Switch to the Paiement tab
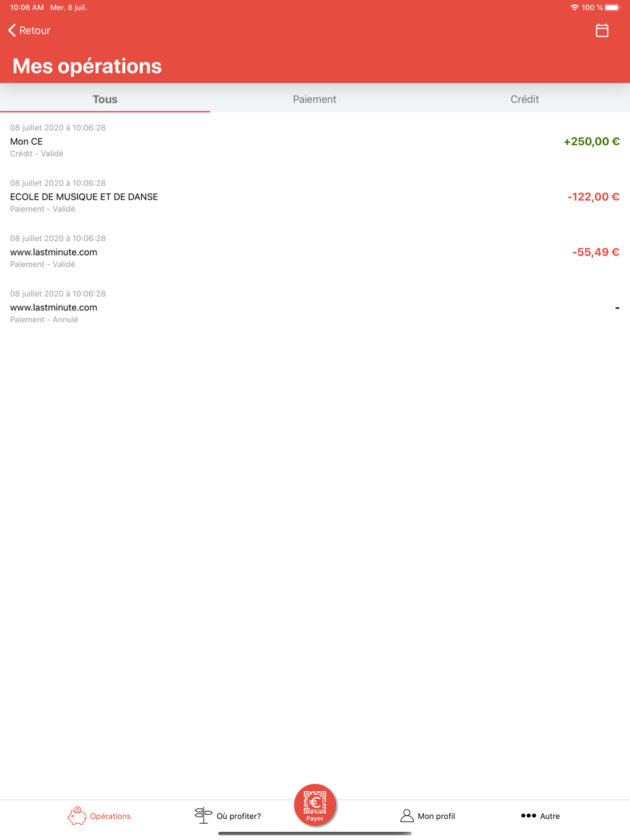Viewport: 630px width, 840px height. (x=314, y=99)
